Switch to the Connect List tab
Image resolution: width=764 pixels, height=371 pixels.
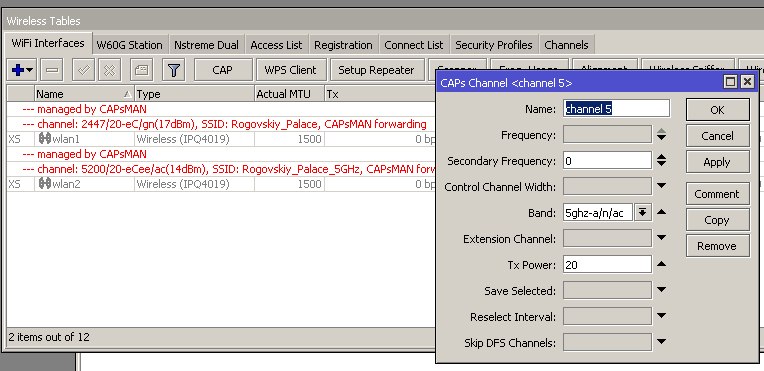tap(414, 45)
